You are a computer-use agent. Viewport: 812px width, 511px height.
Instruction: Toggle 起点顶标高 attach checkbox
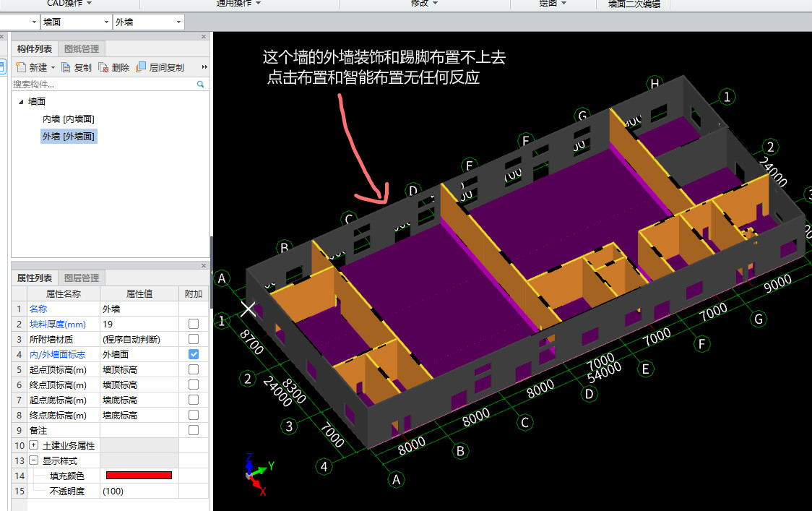[x=194, y=369]
